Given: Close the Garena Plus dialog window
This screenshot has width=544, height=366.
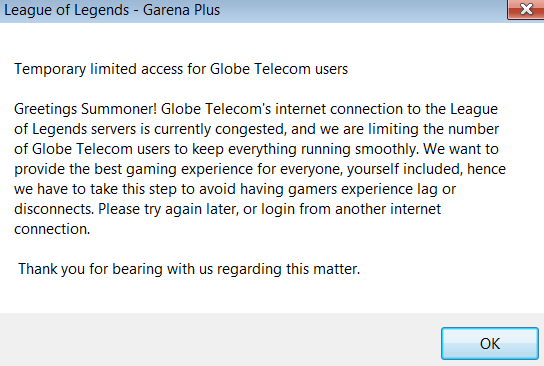Looking at the screenshot, I should point(526,9).
